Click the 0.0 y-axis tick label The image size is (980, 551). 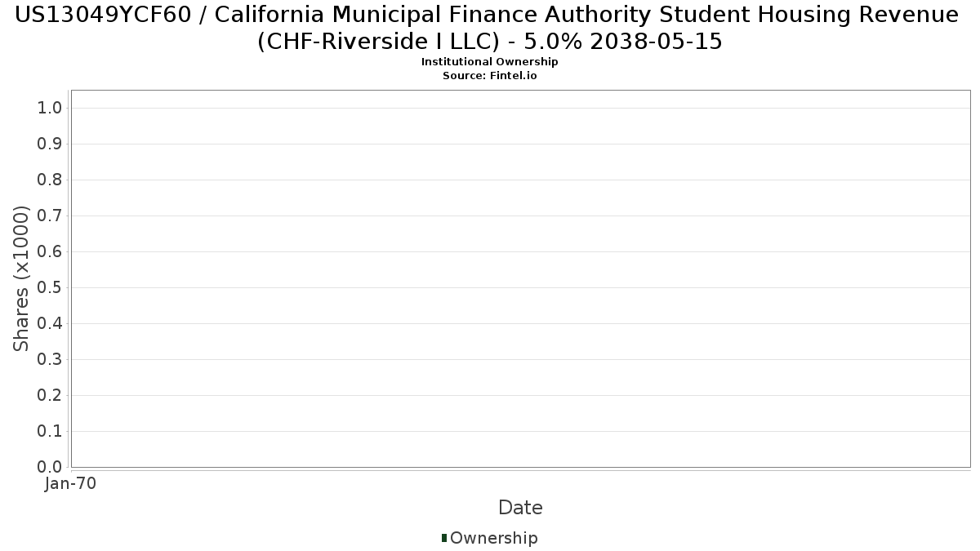50,468
